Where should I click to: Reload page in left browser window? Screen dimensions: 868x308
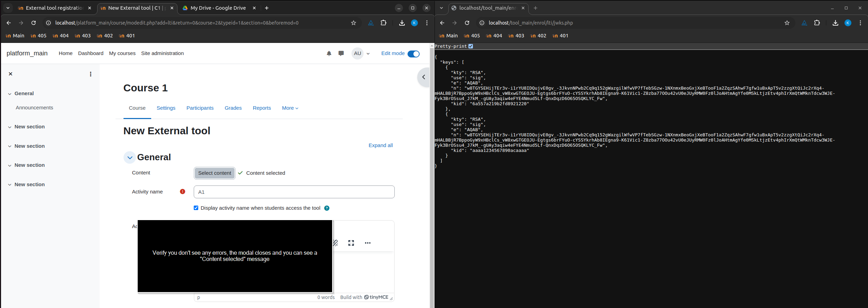(x=34, y=23)
